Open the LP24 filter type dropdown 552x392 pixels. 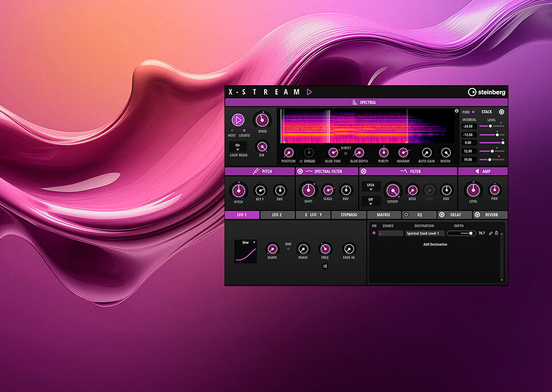click(370, 187)
